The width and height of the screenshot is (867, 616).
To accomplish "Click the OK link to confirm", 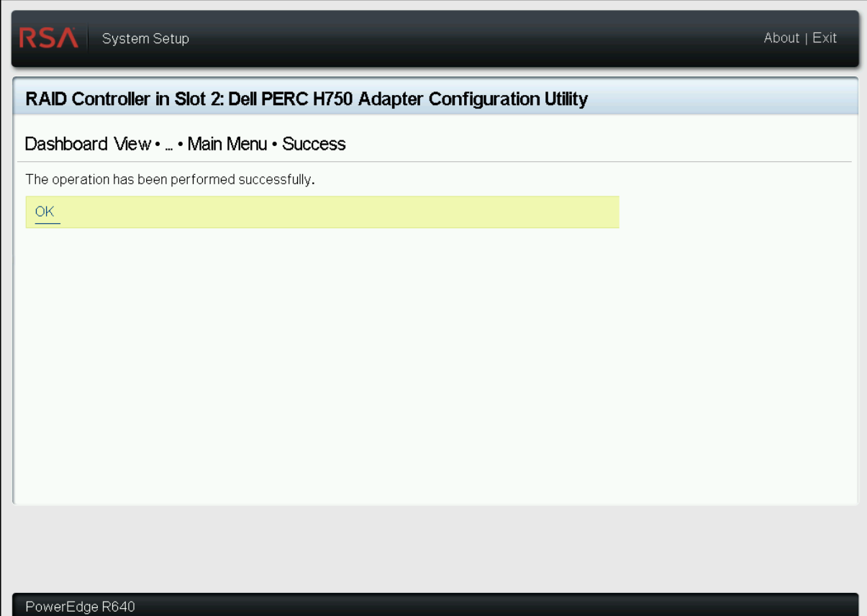I will pos(45,212).
